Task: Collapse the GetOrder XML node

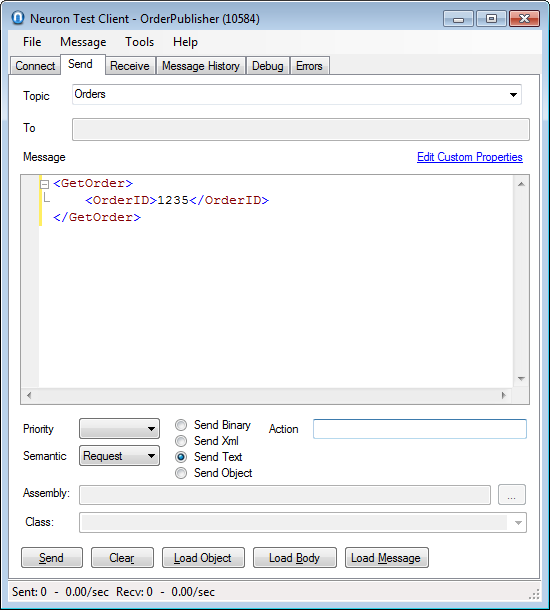Action: coord(45,184)
